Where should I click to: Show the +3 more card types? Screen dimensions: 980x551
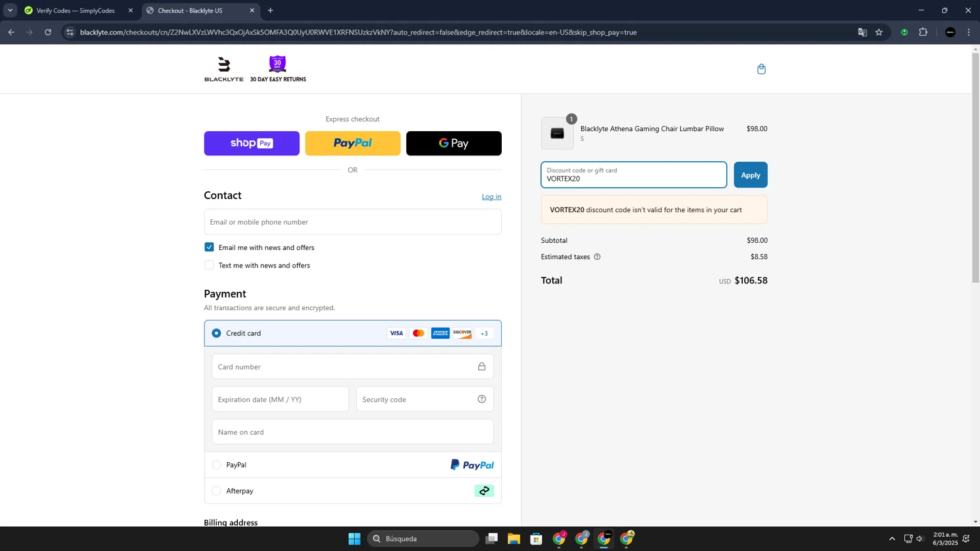click(x=484, y=334)
